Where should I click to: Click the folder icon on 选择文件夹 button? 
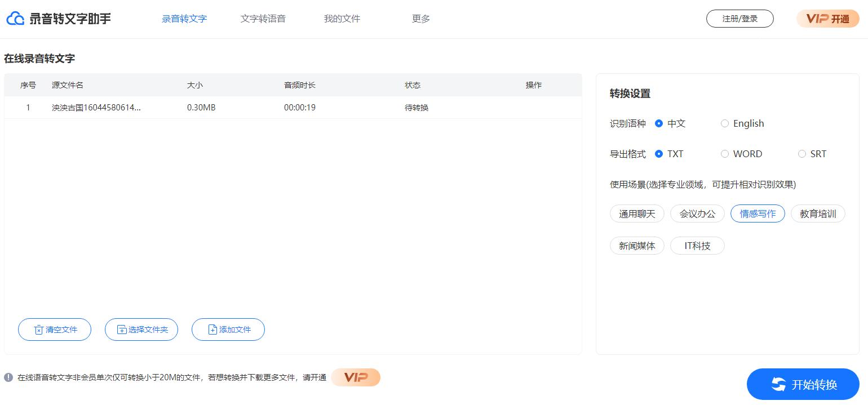pos(123,330)
